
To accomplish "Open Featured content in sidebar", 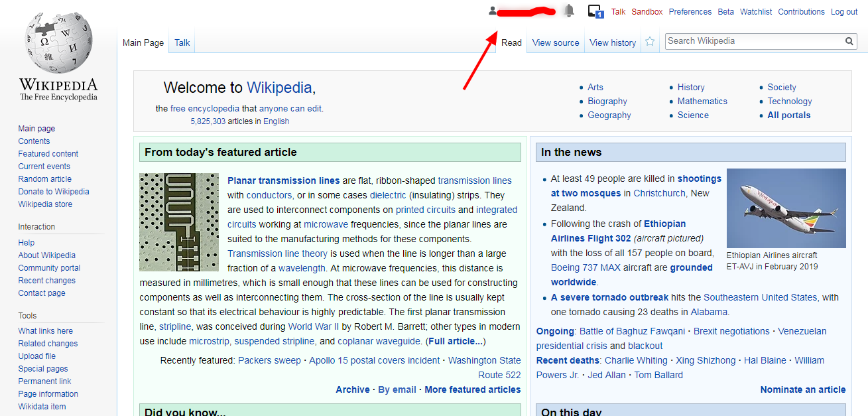I will [48, 154].
